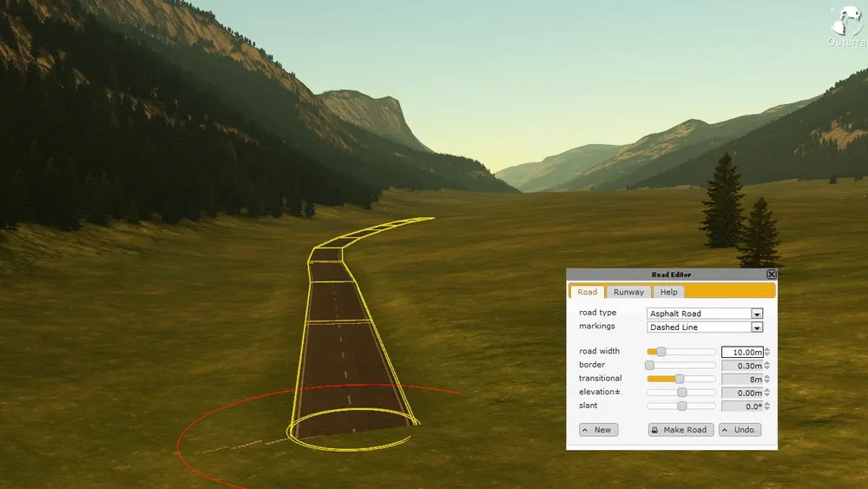Click the Outerra logo in the corner

pyautogui.click(x=847, y=27)
